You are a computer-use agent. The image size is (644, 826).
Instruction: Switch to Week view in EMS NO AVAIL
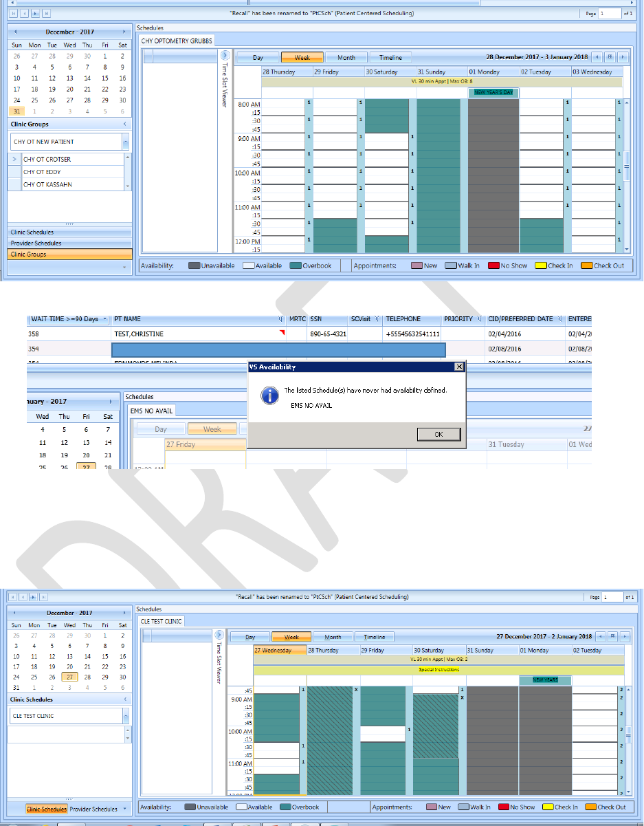pos(212,429)
